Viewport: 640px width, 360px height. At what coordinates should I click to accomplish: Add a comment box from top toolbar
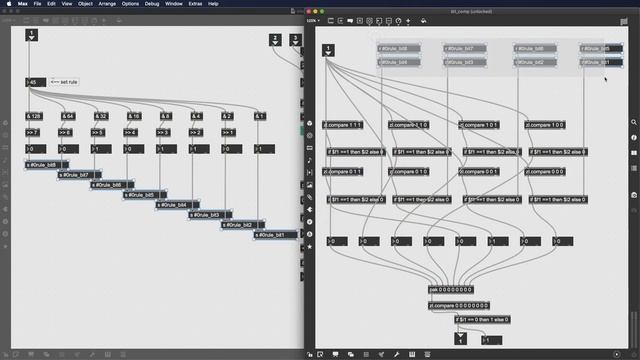pyautogui.click(x=350, y=20)
